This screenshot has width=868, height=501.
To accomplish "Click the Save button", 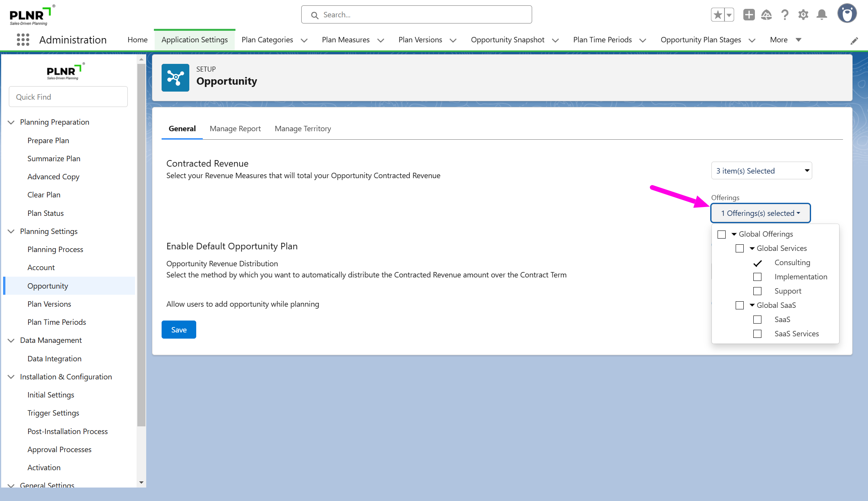I will click(x=179, y=330).
